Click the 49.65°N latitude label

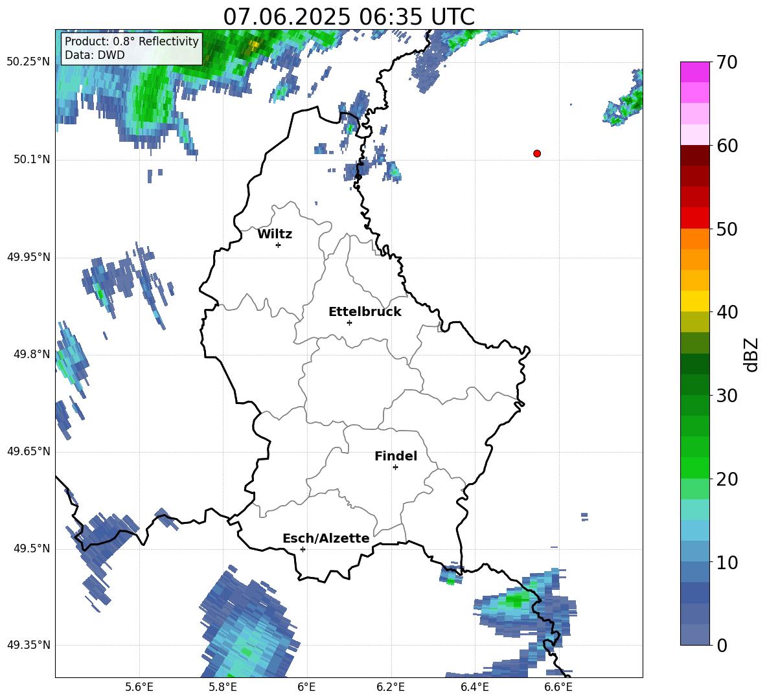point(29,451)
